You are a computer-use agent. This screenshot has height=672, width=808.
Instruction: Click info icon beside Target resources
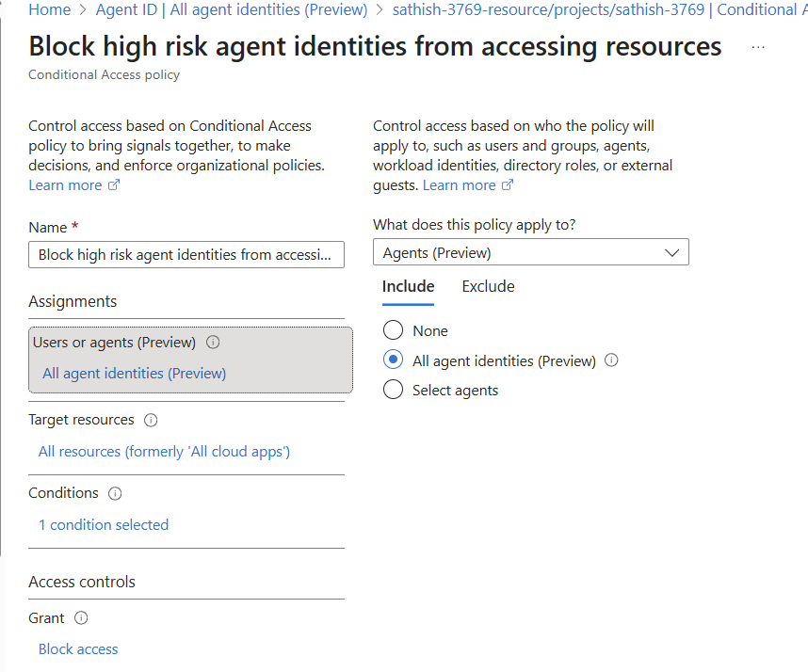point(151,420)
